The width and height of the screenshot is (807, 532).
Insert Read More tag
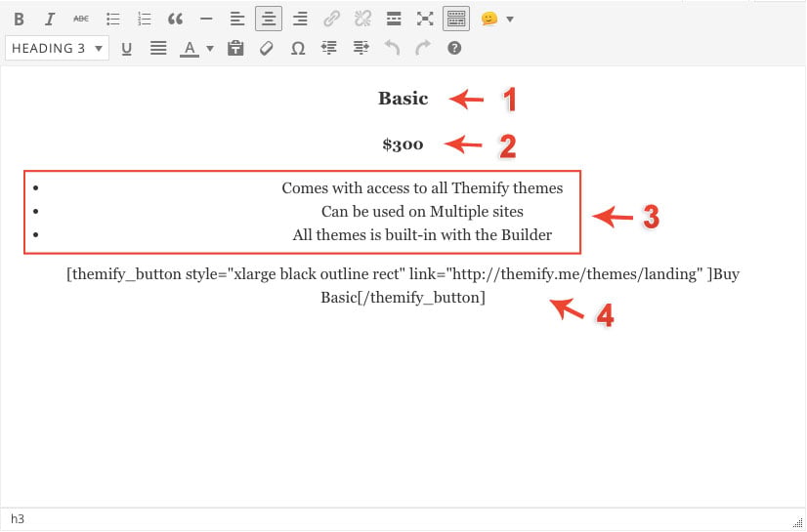(x=394, y=19)
